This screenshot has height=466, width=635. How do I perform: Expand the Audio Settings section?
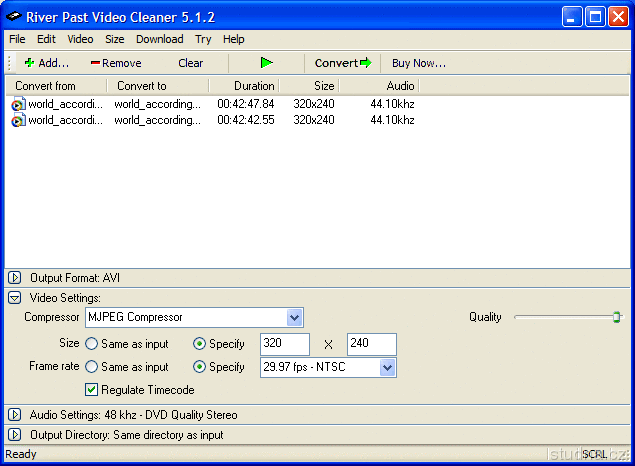pyautogui.click(x=15, y=414)
